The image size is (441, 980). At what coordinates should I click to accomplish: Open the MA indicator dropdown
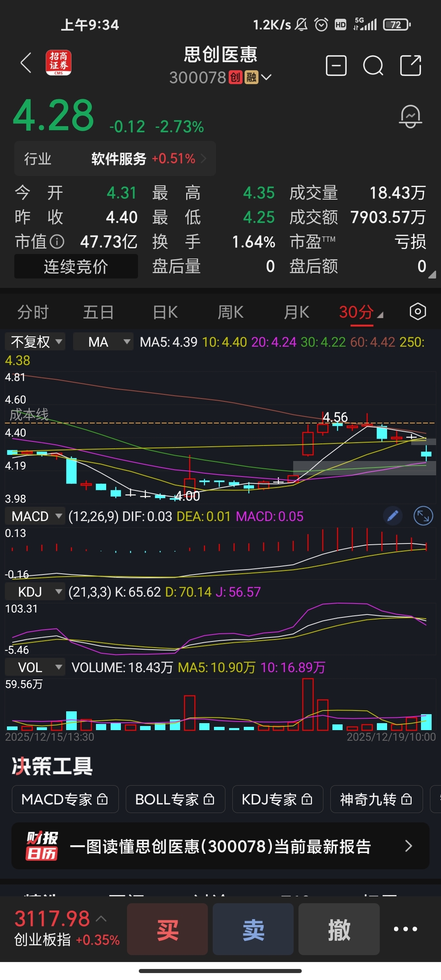[x=103, y=342]
